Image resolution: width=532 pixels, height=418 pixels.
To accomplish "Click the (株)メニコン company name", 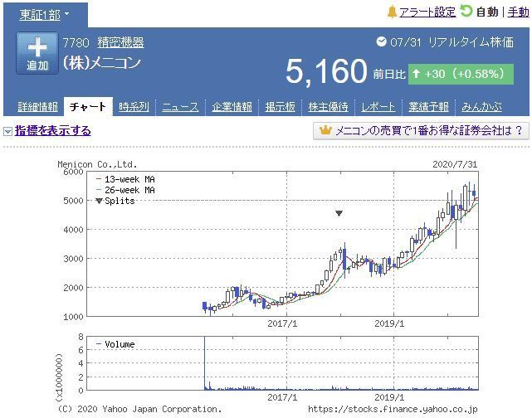I will click(101, 63).
